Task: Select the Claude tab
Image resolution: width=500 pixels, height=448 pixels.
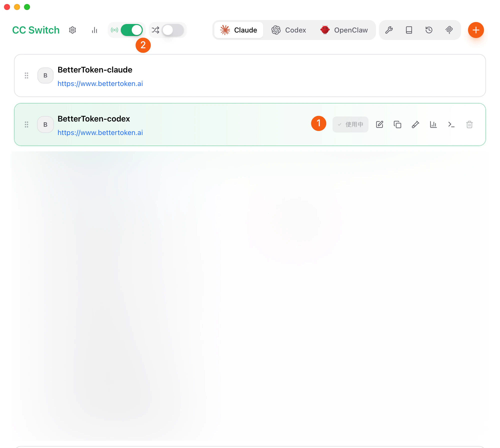Action: tap(238, 30)
